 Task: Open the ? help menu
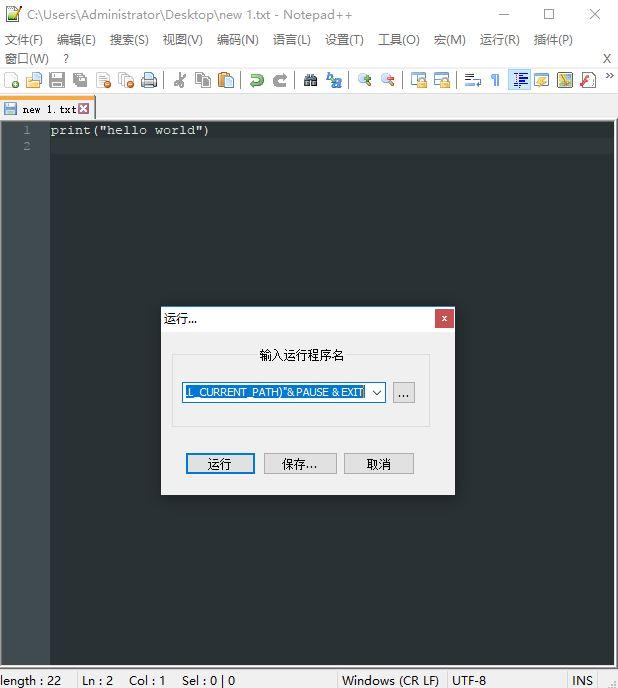point(66,58)
